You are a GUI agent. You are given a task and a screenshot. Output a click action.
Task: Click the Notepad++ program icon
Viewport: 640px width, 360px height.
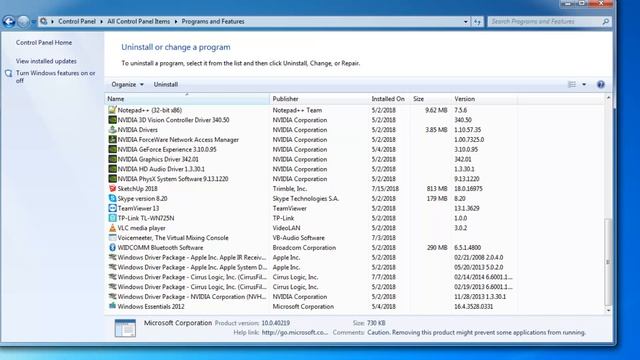click(112, 110)
